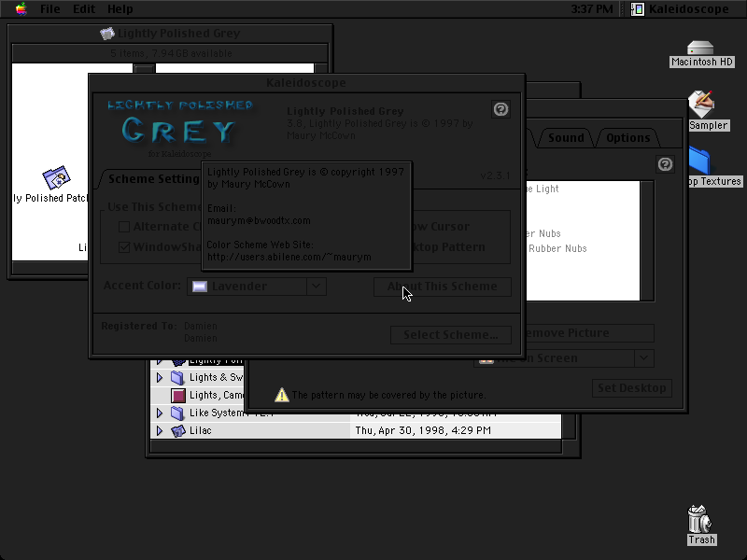This screenshot has height=560, width=747.
Task: Click the email maurym@bwoodtx.com in tooltip
Action: click(259, 221)
